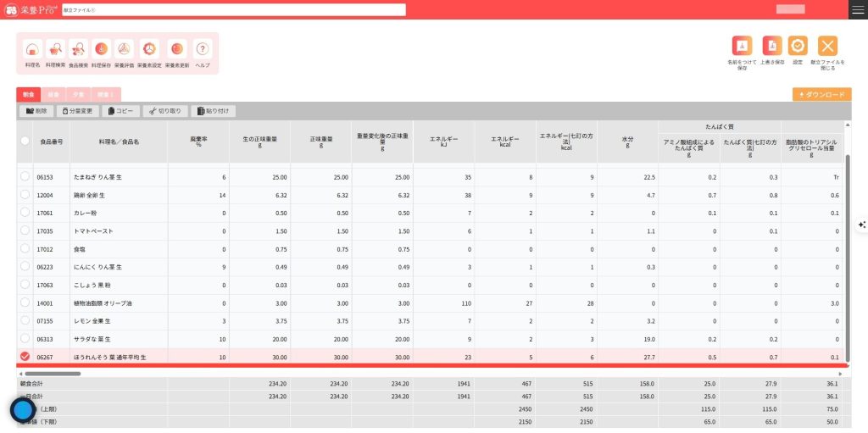Uncheck the ほうれんそう row selection circle
This screenshot has width=868, height=433.
pyautogui.click(x=25, y=356)
